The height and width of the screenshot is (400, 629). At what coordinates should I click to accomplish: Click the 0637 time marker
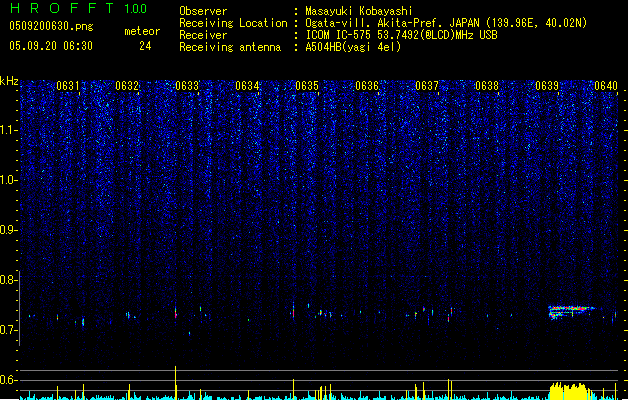(427, 86)
